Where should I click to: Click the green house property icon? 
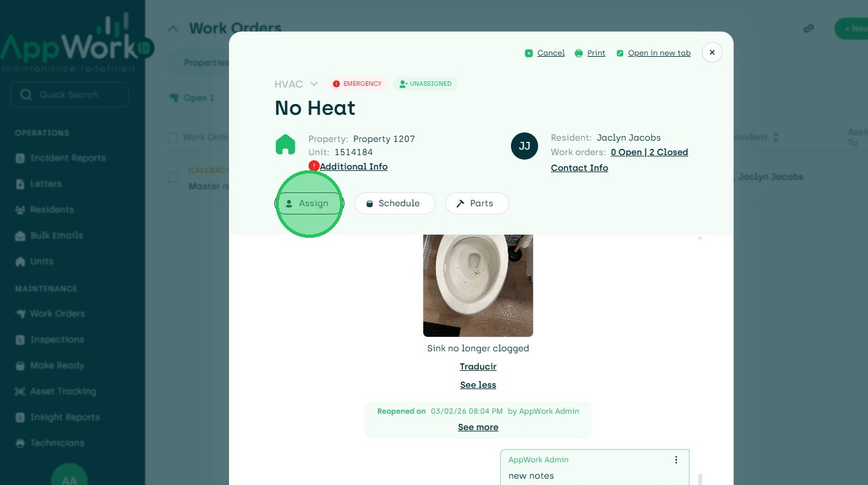pos(285,144)
